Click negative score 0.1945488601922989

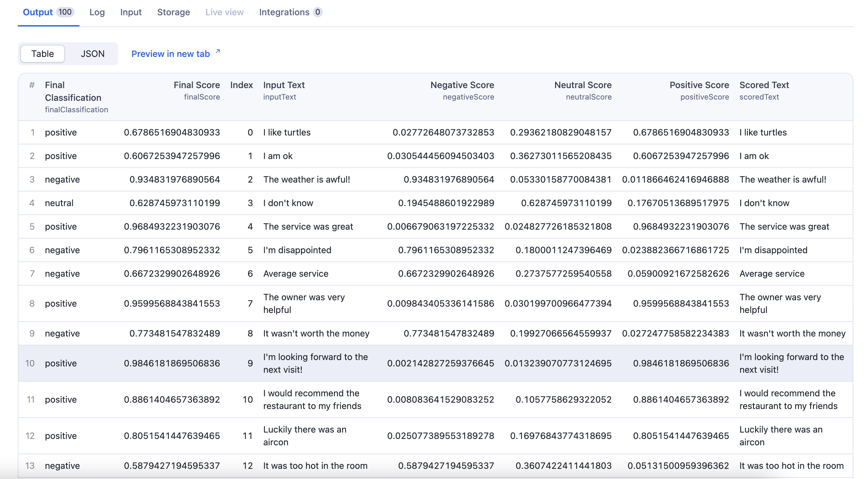pyautogui.click(x=446, y=203)
